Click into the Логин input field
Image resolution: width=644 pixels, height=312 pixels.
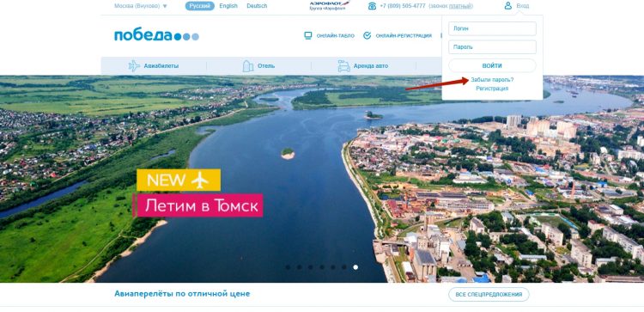[x=492, y=28]
